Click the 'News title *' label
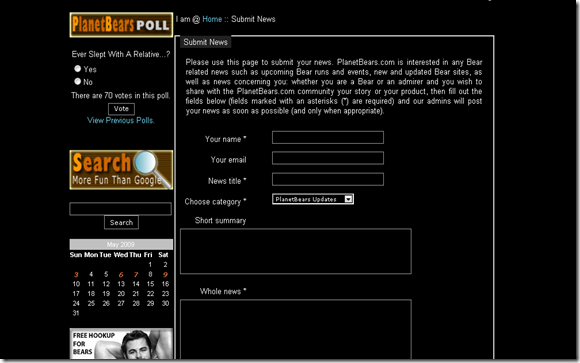The width and height of the screenshot is (580, 363). point(227,181)
